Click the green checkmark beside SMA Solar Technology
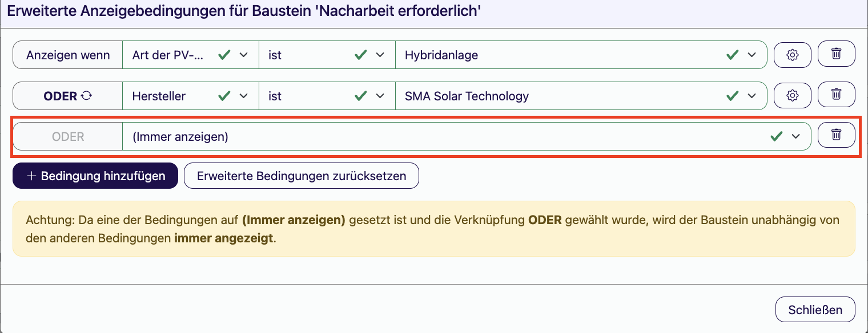 (733, 96)
